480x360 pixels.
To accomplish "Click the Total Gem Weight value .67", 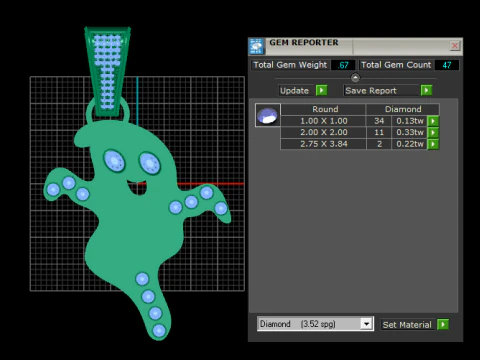I will click(343, 65).
